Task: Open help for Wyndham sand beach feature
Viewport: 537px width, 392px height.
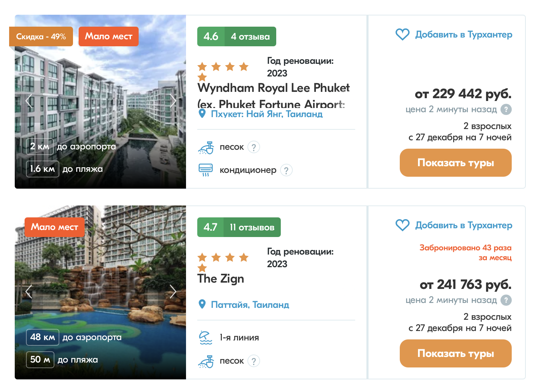Action: point(254,147)
